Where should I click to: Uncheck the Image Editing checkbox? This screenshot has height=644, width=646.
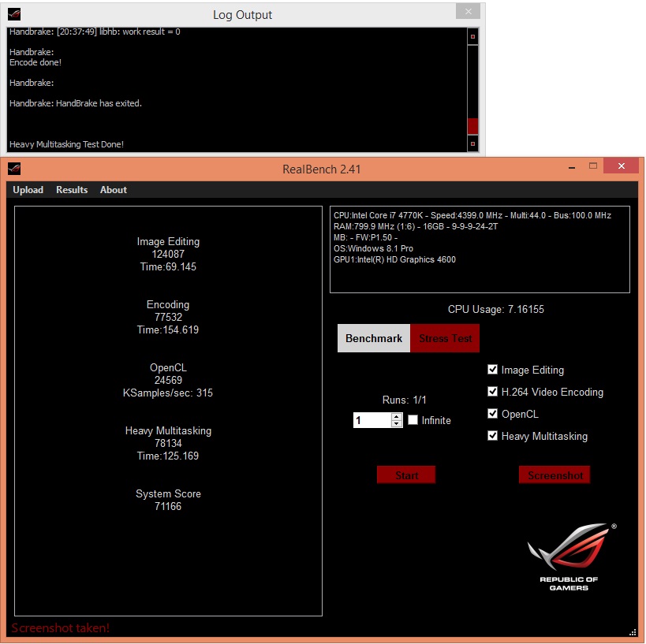(492, 370)
